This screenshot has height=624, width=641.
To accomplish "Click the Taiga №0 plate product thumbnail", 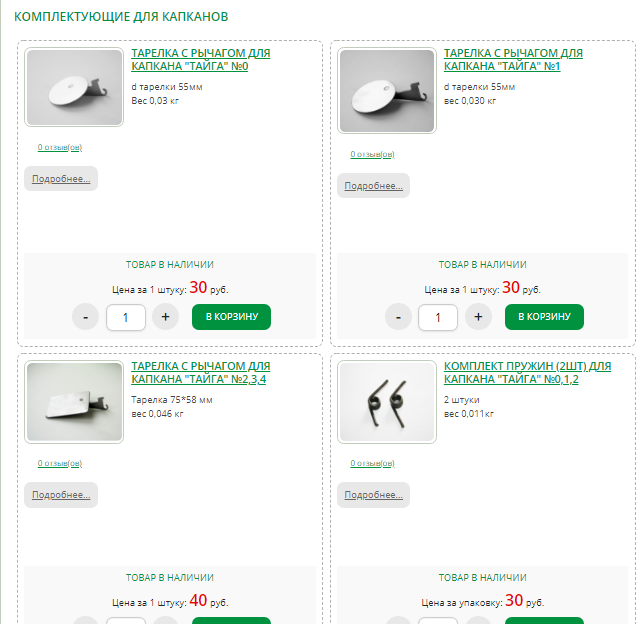I will click(x=74, y=88).
